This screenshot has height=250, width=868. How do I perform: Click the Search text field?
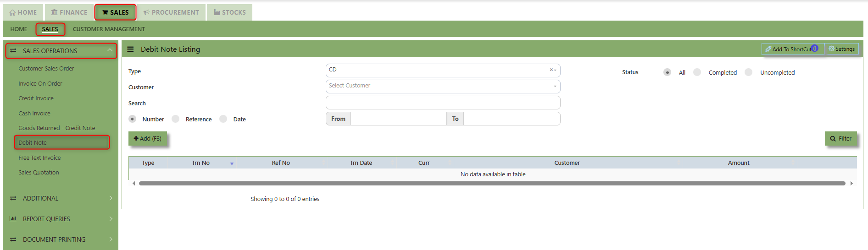(x=443, y=102)
